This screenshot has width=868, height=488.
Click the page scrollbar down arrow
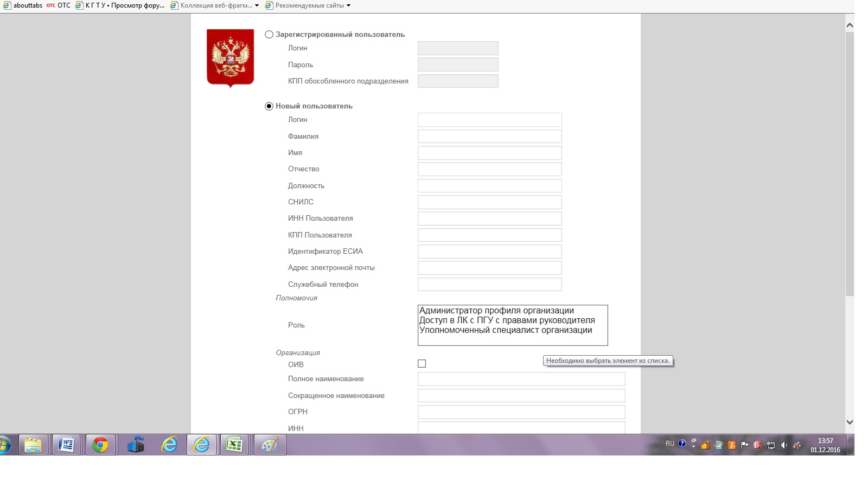point(850,422)
